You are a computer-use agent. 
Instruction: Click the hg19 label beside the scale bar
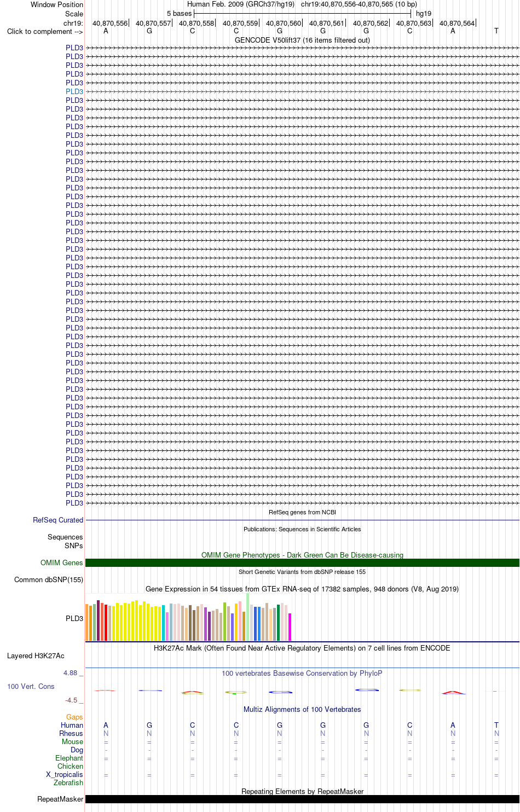pyautogui.click(x=424, y=14)
